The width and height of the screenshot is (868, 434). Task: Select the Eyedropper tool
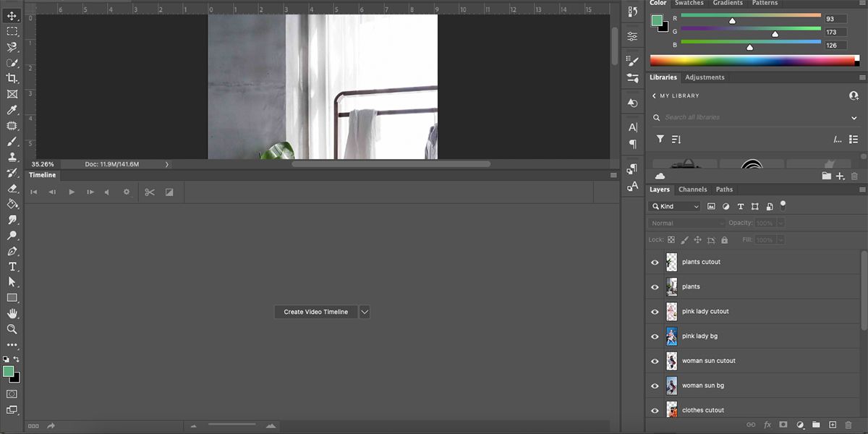pos(12,110)
